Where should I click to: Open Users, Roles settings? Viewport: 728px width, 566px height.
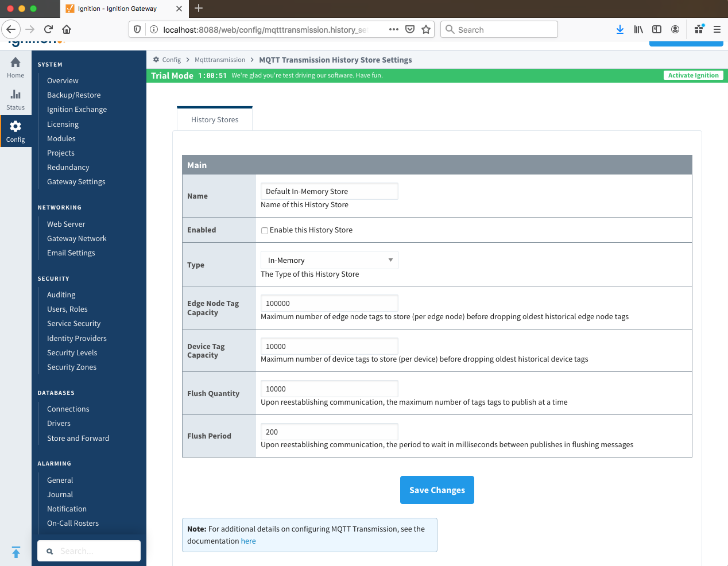pyautogui.click(x=67, y=309)
